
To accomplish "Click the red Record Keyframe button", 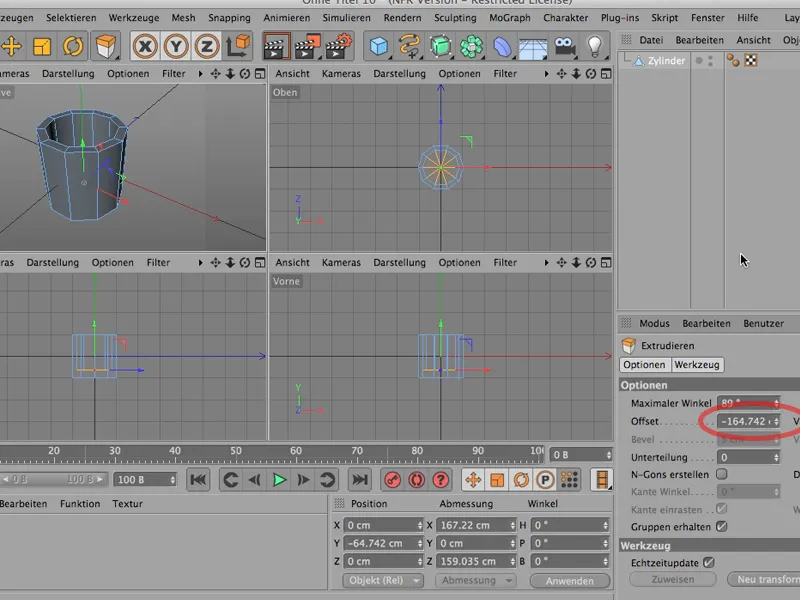I will [392, 480].
